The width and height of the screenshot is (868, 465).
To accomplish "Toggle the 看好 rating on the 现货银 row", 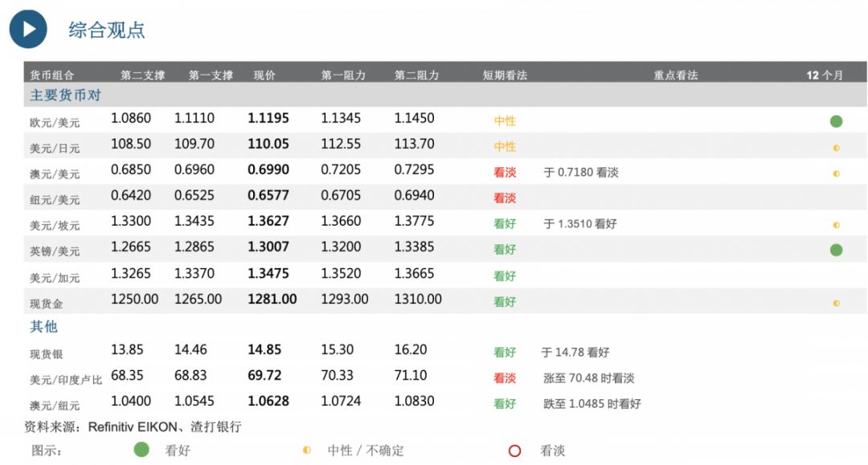I will tap(505, 351).
